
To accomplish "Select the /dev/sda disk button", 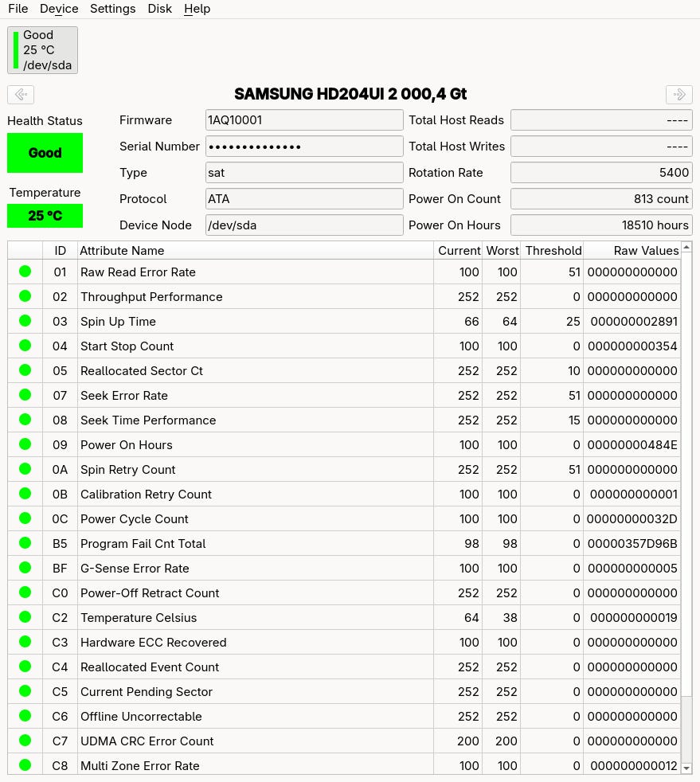I will pos(42,50).
